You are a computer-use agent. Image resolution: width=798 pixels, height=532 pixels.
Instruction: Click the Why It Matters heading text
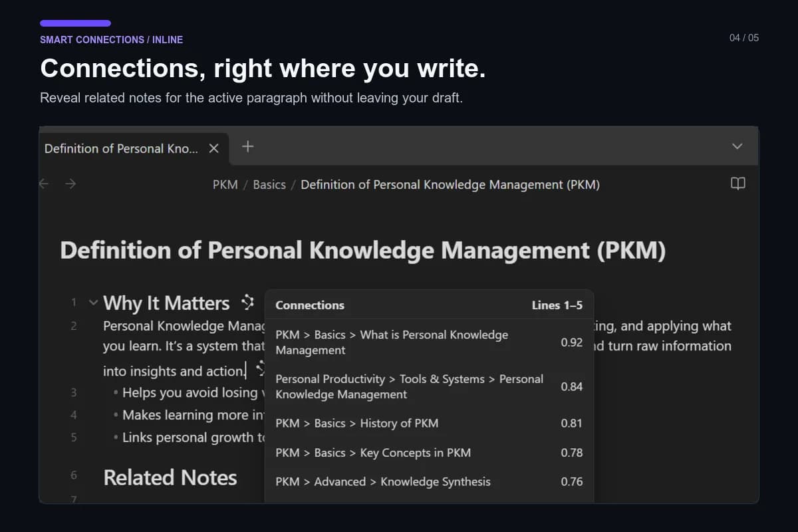(x=166, y=303)
